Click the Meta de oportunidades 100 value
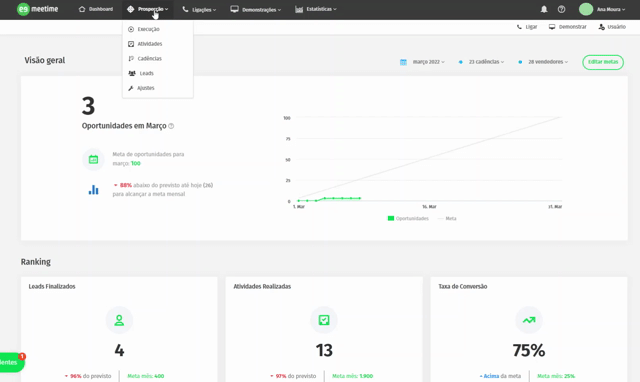This screenshot has width=640, height=382. click(x=136, y=163)
